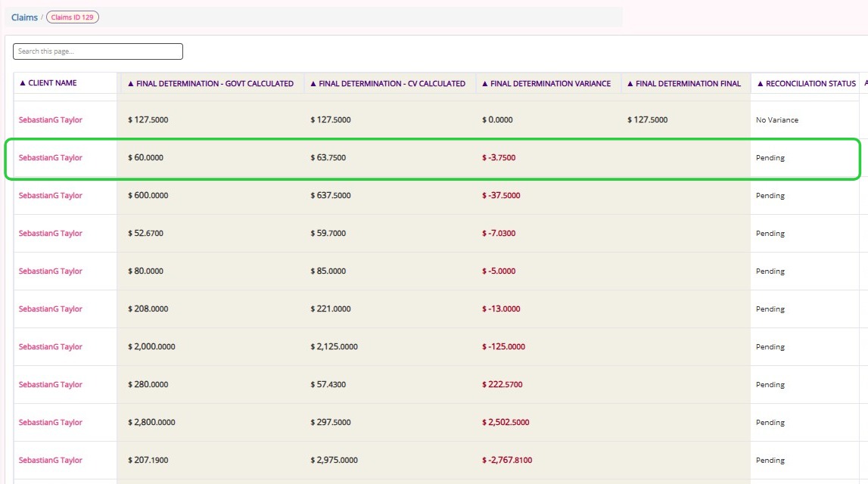
Task: Click the No Variance status cell
Action: click(777, 120)
